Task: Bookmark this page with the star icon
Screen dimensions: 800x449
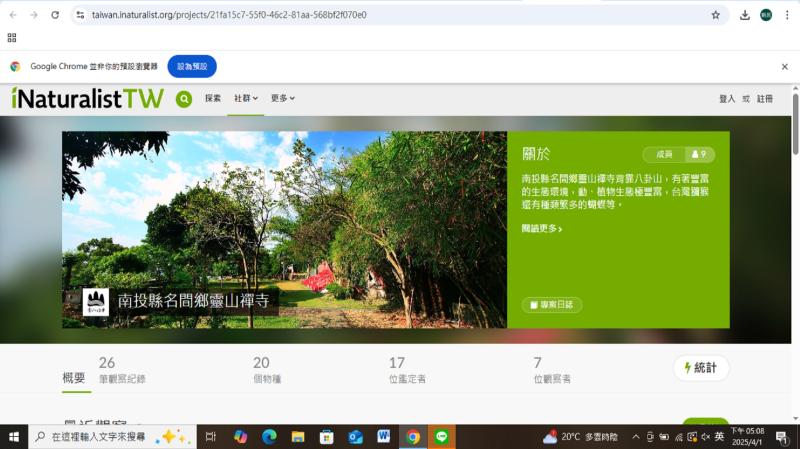Action: pyautogui.click(x=716, y=15)
